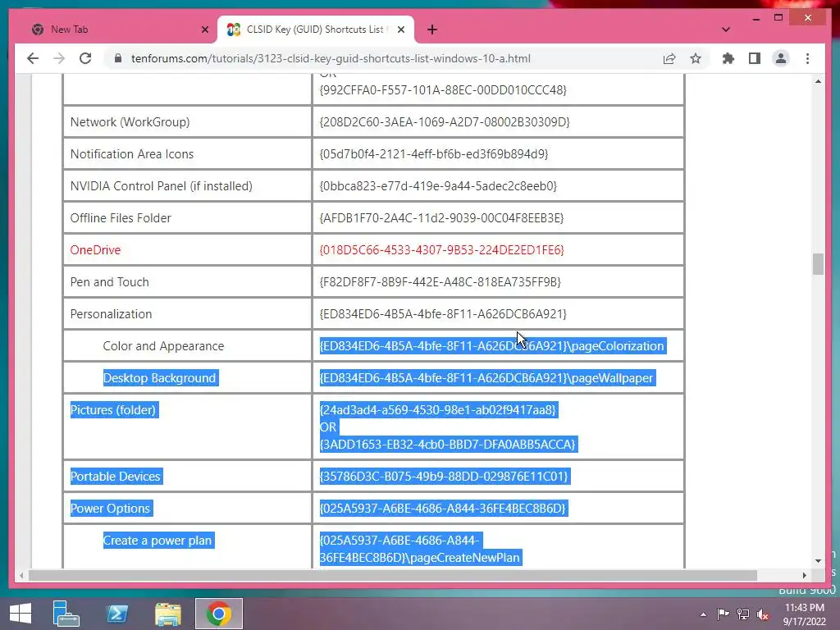
Task: Click the horizontal scrollbar left arrow
Action: [x=21, y=575]
